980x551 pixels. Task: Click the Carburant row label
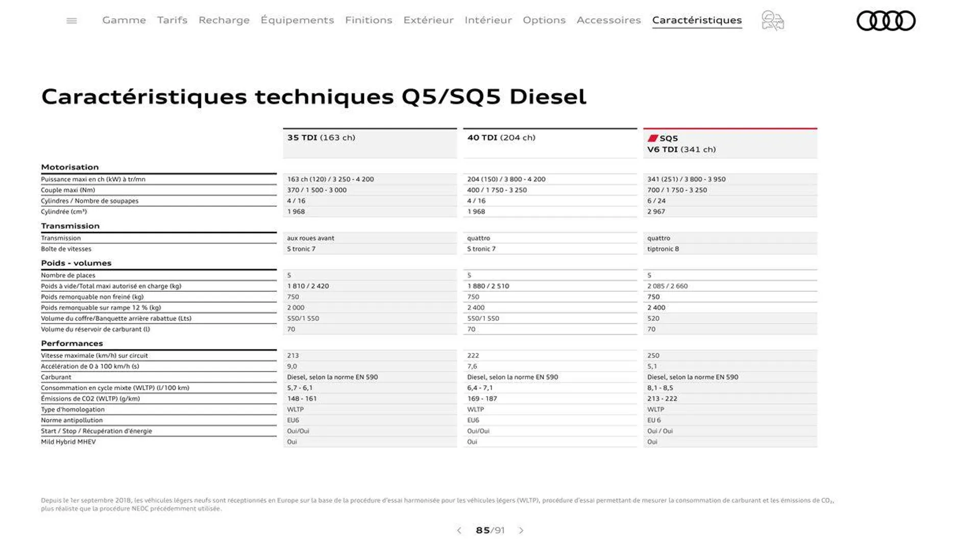[56, 377]
